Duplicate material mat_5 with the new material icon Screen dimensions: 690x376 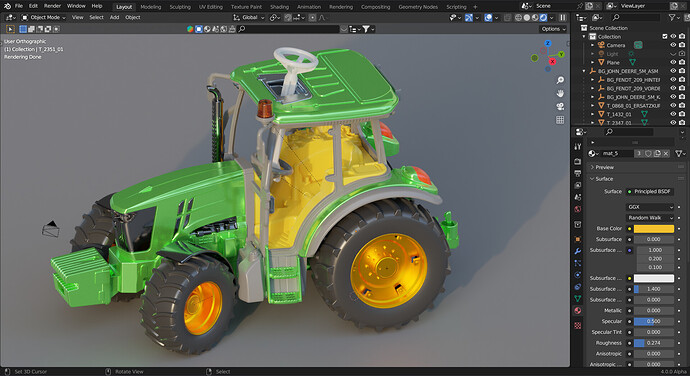point(657,153)
